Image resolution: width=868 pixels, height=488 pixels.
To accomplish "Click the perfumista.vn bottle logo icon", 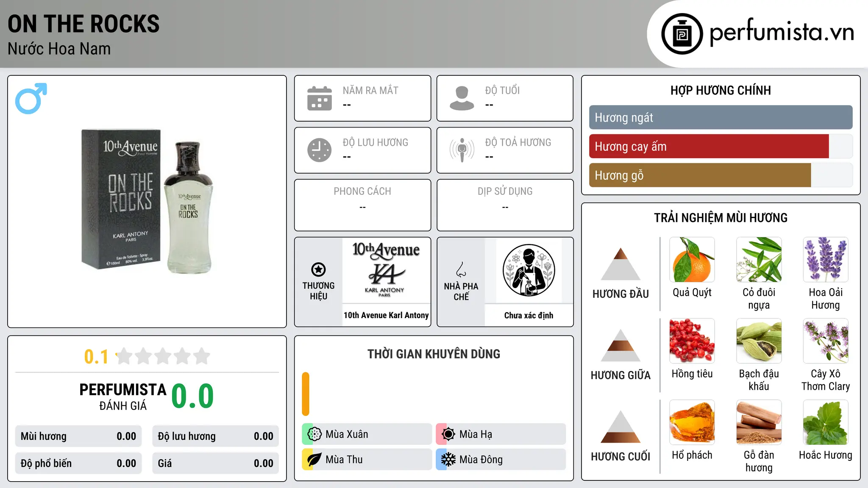I will (x=682, y=34).
